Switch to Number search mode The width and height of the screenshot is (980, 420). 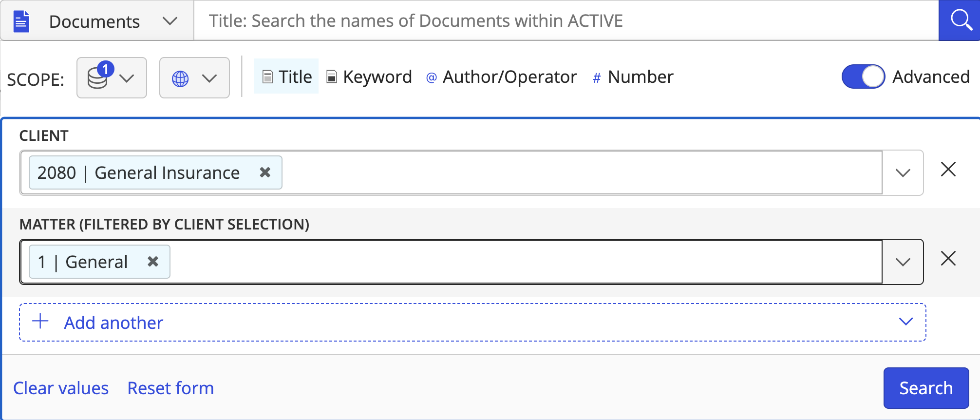coord(633,76)
